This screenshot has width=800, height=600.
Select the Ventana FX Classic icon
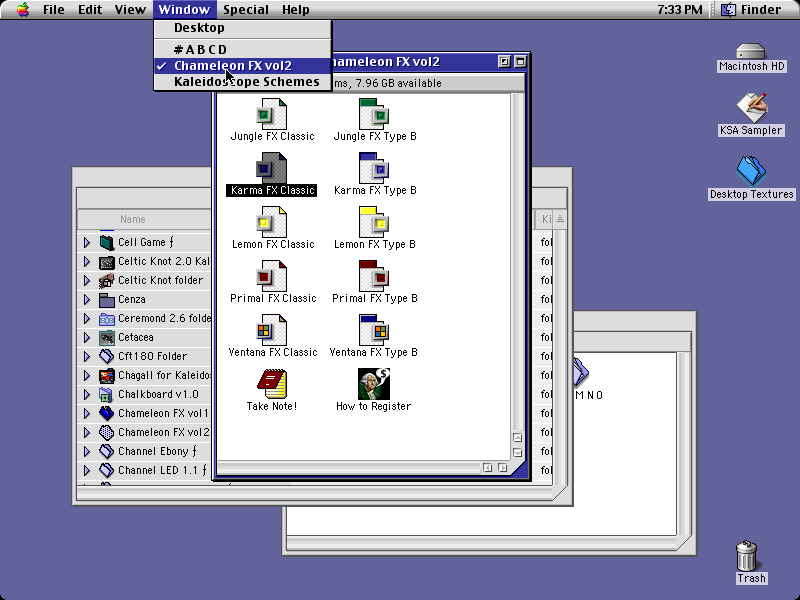click(271, 330)
